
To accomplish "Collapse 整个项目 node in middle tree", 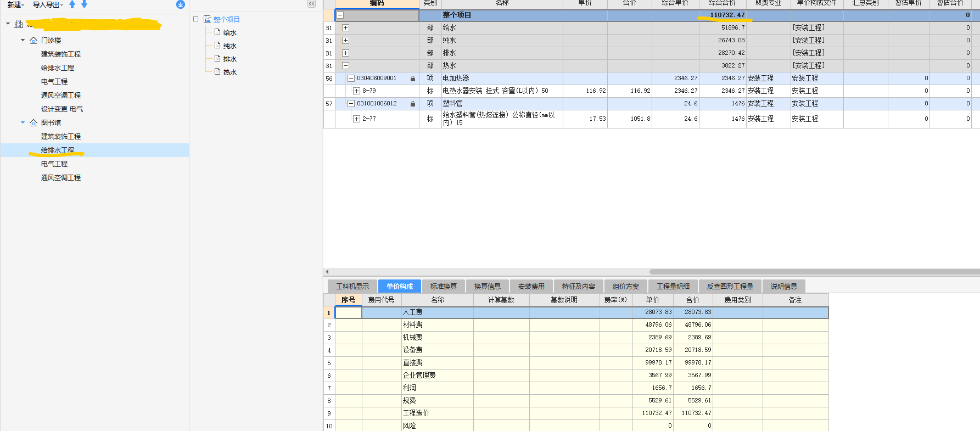I will click(195, 19).
